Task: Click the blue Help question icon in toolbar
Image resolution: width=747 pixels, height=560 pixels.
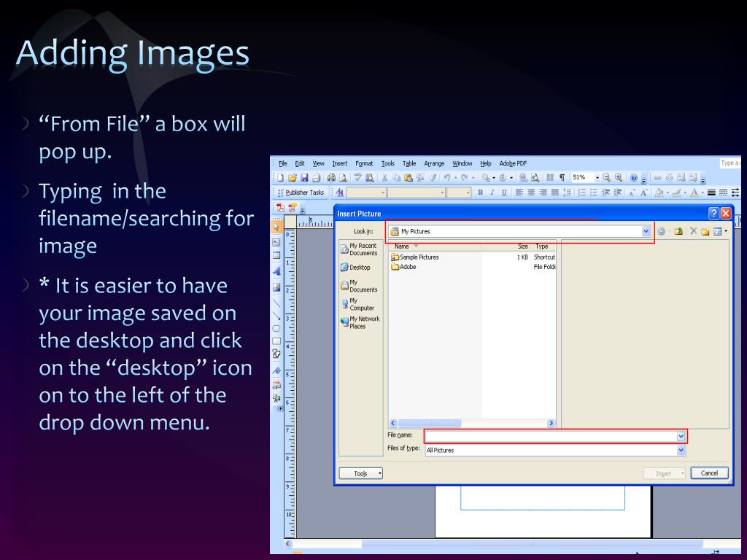Action: 634,178
